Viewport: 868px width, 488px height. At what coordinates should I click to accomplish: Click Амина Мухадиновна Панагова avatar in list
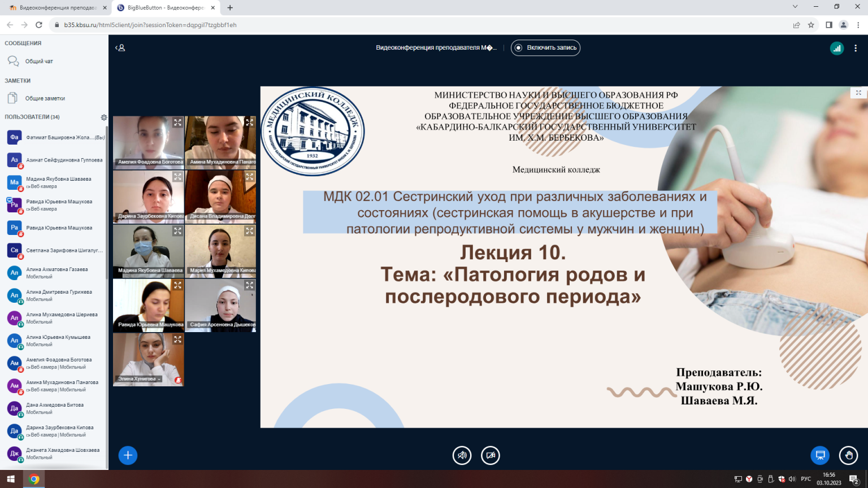[x=14, y=386]
